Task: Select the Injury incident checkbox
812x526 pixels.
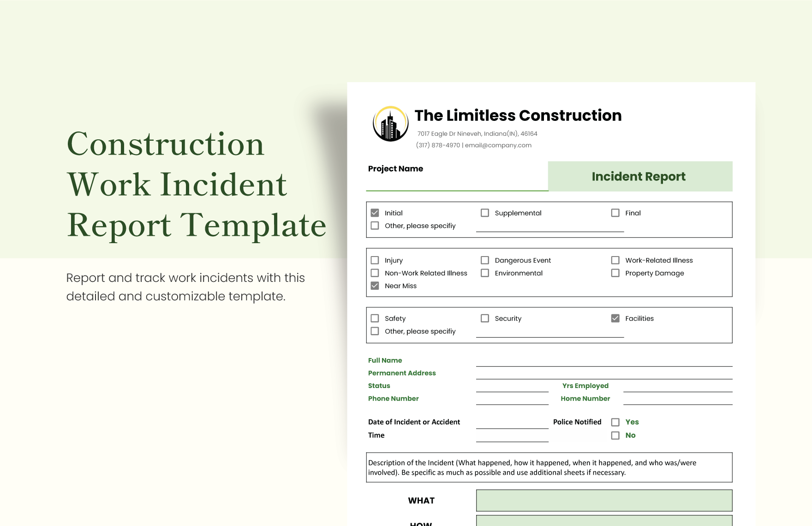Action: (375, 260)
